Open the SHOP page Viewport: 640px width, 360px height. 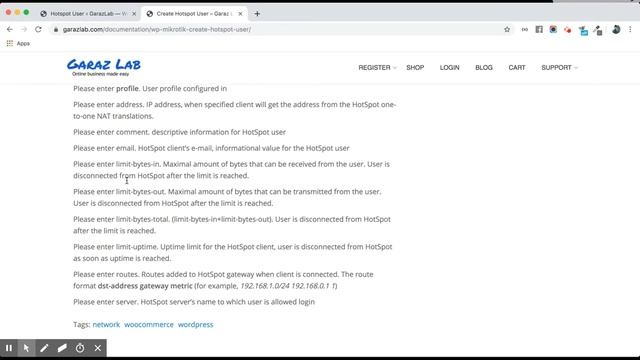point(415,67)
